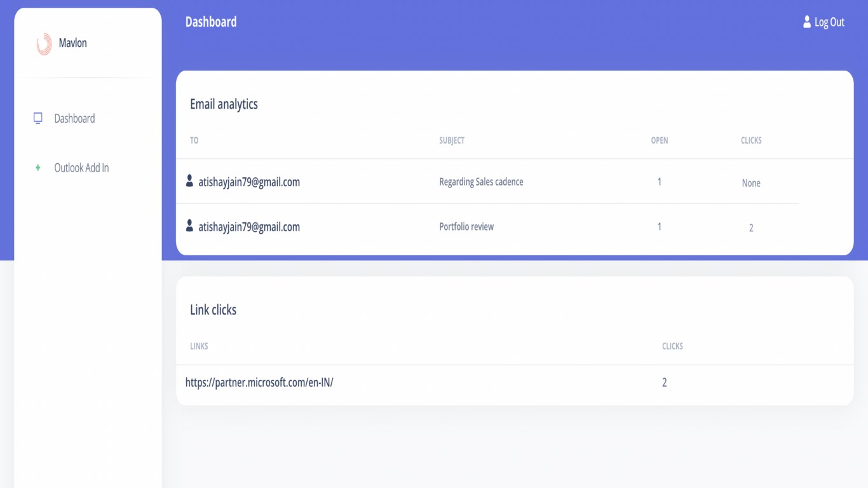The image size is (868, 488).
Task: Select the Portfolio review subject
Action: (x=466, y=227)
